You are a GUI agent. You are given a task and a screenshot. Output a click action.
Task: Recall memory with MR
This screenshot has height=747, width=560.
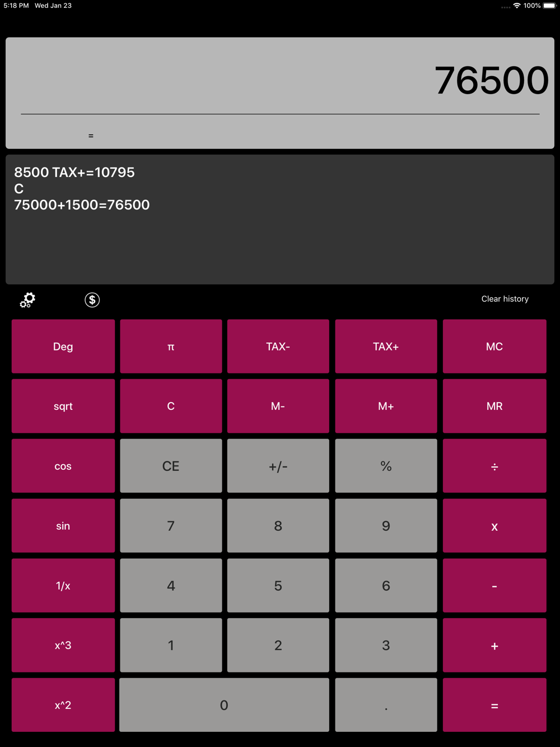point(494,406)
